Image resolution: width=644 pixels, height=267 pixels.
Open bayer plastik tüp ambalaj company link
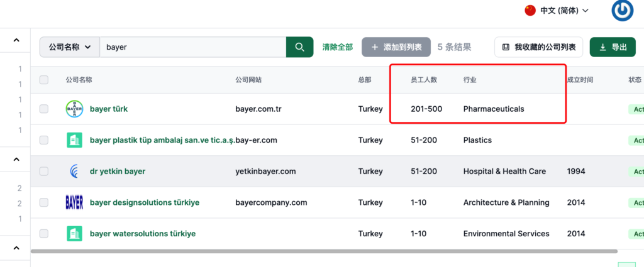162,140
